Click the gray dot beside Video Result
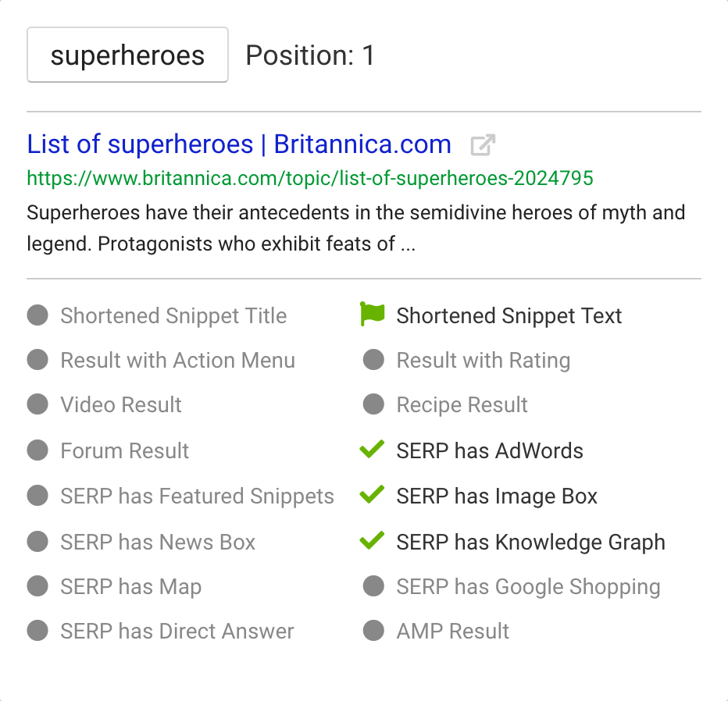This screenshot has width=728, height=701. pos(37,404)
